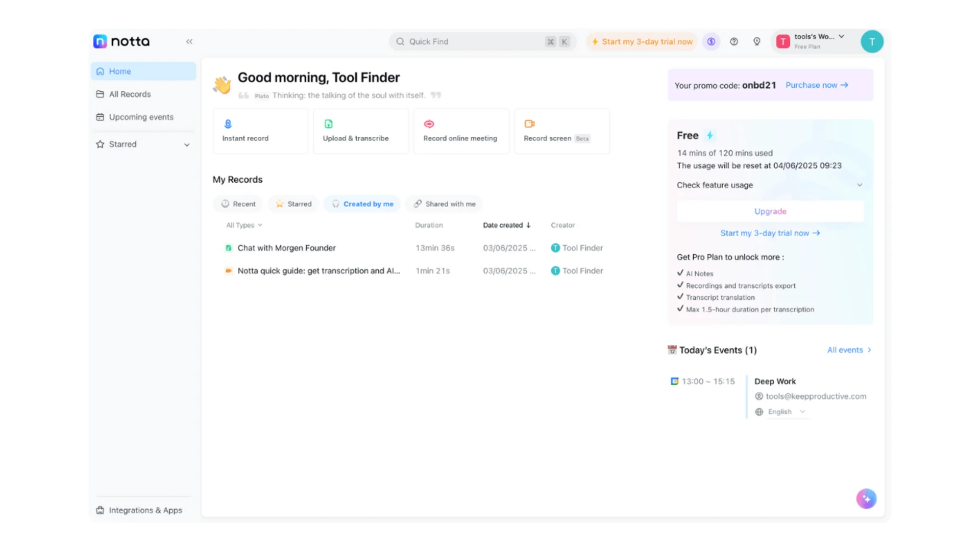Expand the Starred section in the sidebar
This screenshot has width=980, height=551.
point(187,145)
